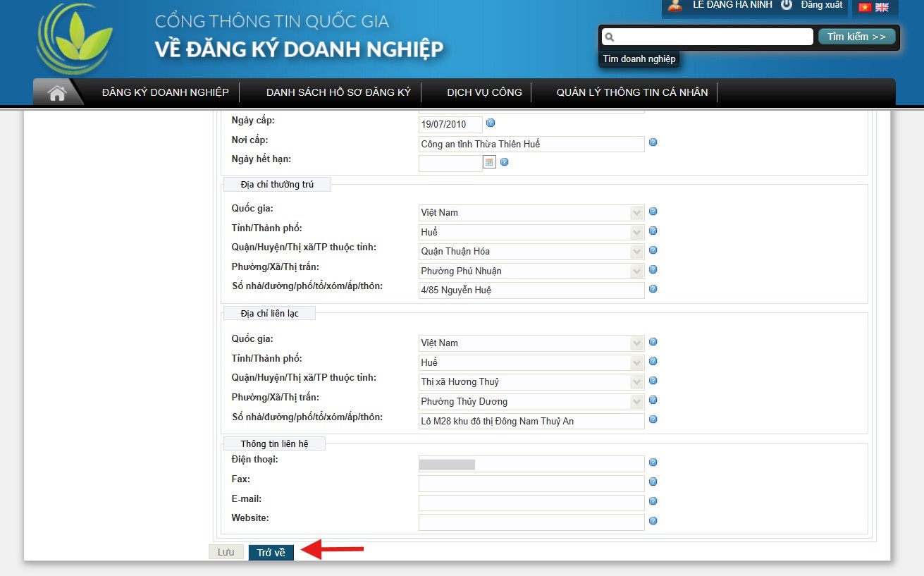Viewport: 924px width, 576px height.
Task: Click help icon beside Website field
Action: pyautogui.click(x=653, y=521)
